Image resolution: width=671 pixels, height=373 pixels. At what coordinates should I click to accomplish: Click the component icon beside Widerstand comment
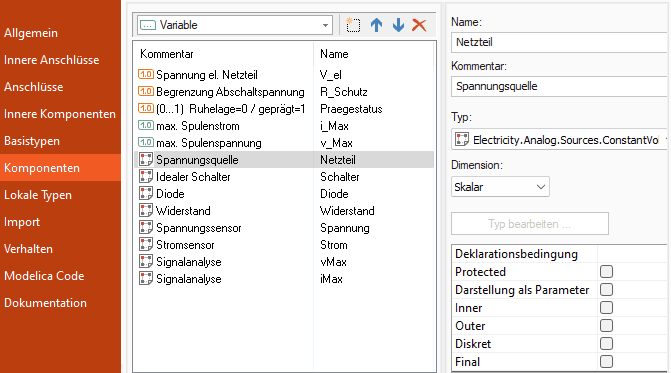click(146, 210)
